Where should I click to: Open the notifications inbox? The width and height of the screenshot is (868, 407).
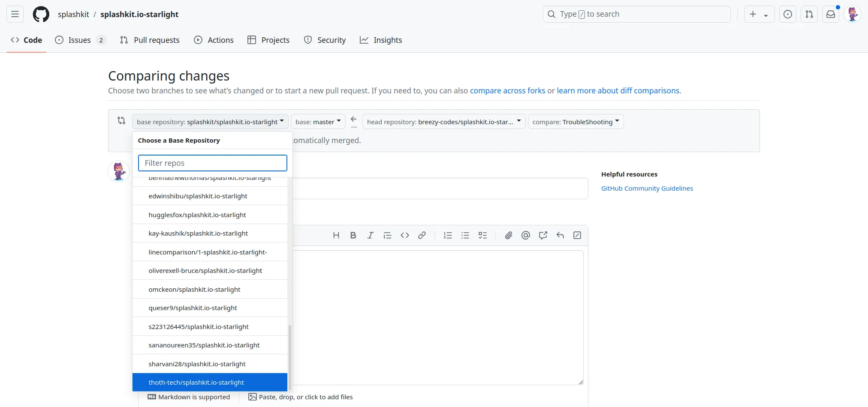click(831, 14)
